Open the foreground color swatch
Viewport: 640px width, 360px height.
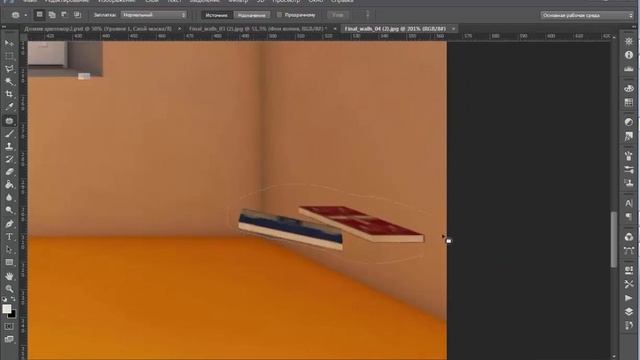6,309
